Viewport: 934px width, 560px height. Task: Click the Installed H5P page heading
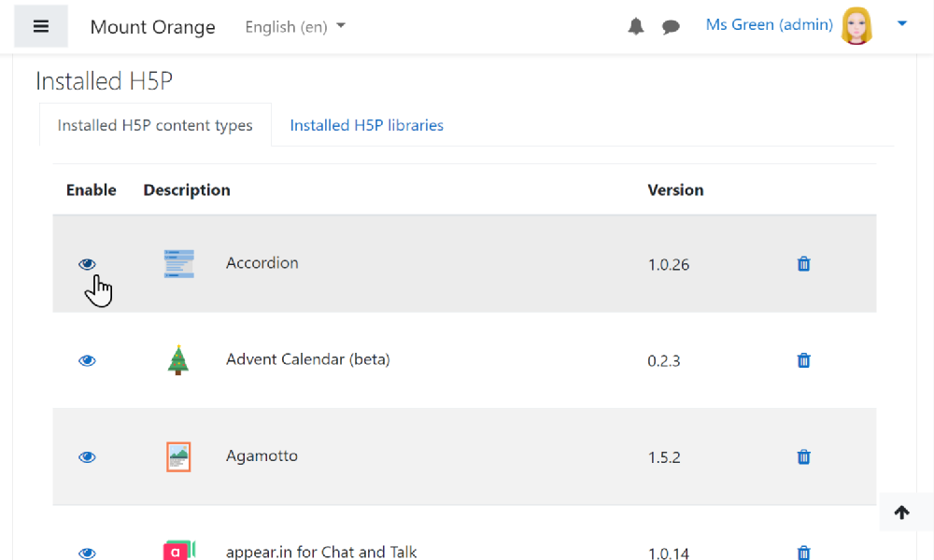point(105,81)
